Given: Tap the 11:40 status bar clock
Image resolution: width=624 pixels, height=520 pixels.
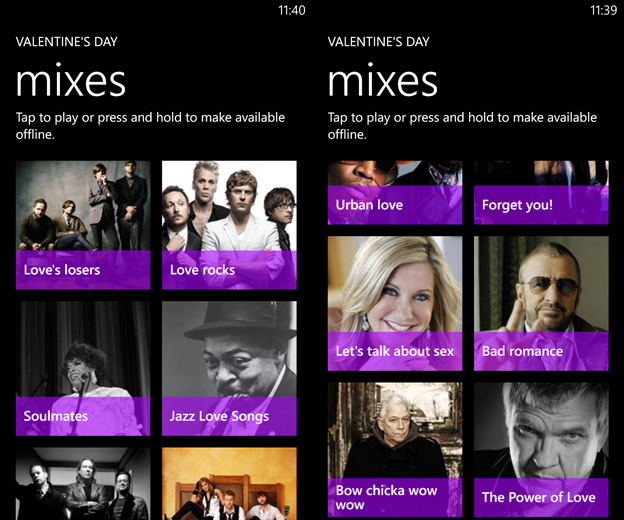Looking at the screenshot, I should [x=292, y=10].
